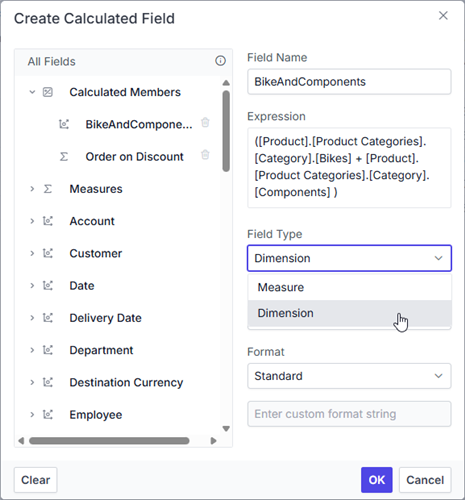Delete the Order on Discount calculated field
The width and height of the screenshot is (465, 500).
point(205,155)
